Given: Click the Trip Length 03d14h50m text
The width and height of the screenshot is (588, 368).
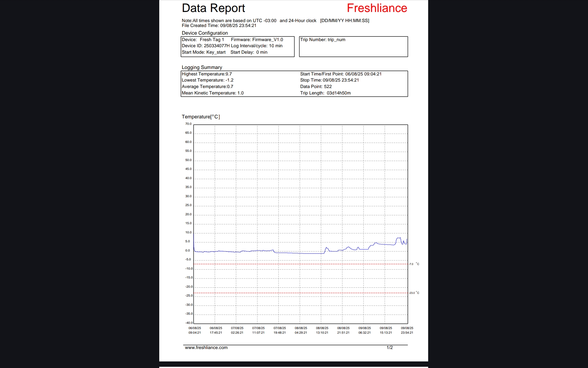Looking at the screenshot, I should pos(325,93).
